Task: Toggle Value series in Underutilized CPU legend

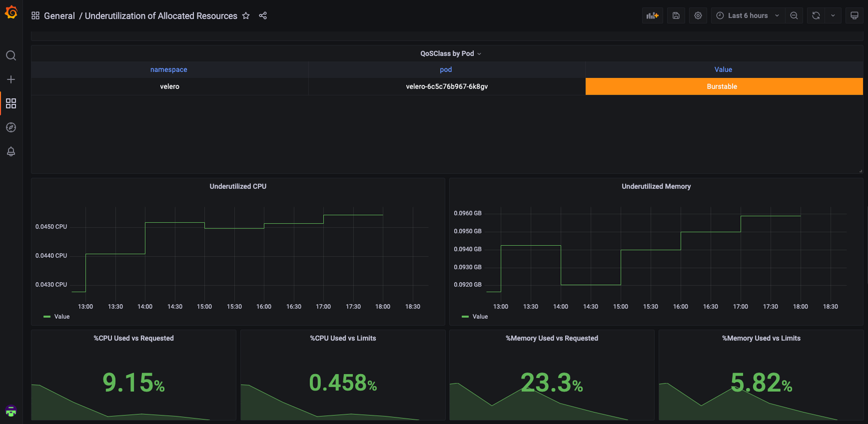Action: point(62,317)
